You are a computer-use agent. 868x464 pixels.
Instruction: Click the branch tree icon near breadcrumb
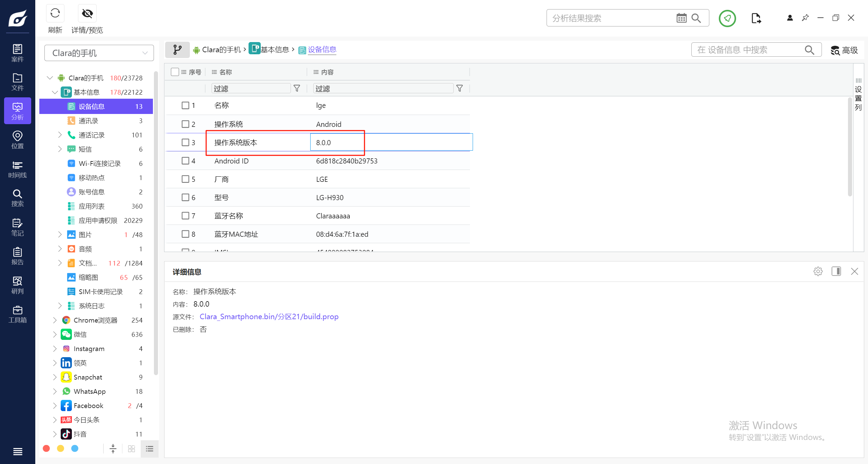point(177,50)
